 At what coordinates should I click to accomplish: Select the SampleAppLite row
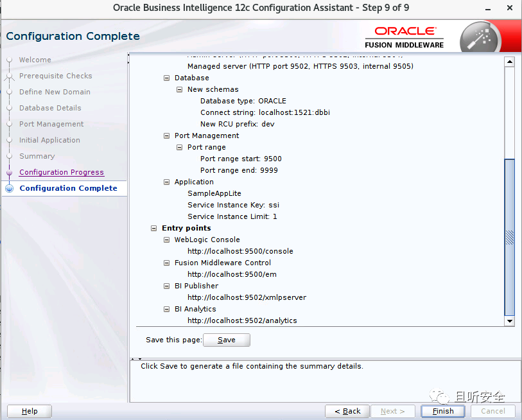pos(214,193)
